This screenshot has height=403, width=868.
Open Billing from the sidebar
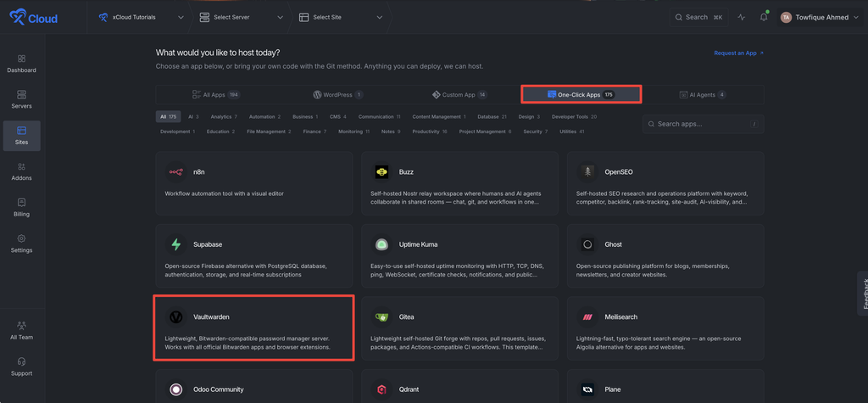coord(21,208)
